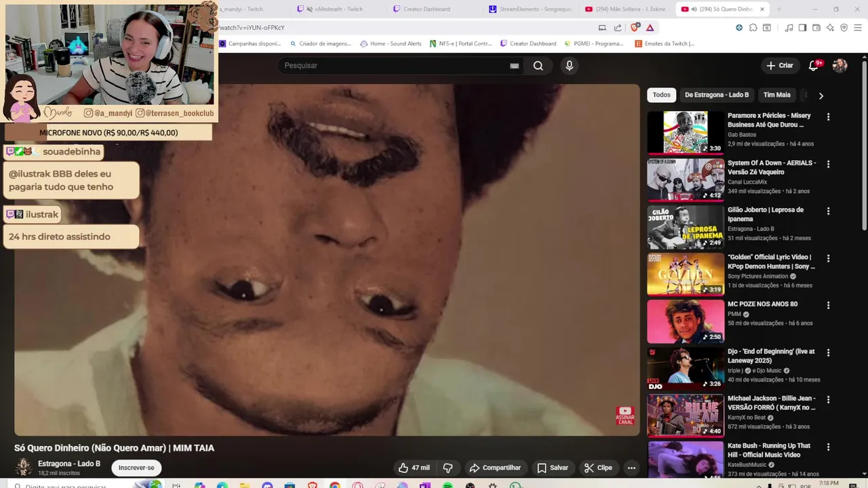The width and height of the screenshot is (868, 488).
Task: Open Brave Shields lion icon
Action: click(x=635, y=28)
